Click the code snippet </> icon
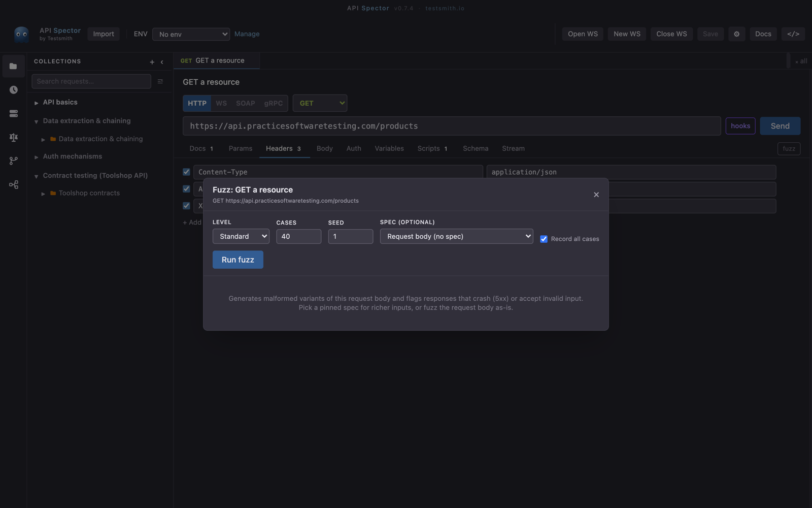812x508 pixels. pos(793,34)
